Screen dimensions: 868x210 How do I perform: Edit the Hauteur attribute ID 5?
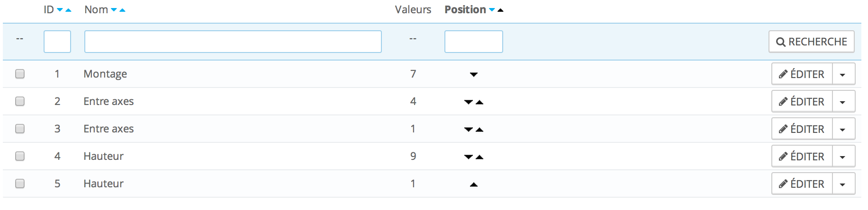pyautogui.click(x=802, y=184)
